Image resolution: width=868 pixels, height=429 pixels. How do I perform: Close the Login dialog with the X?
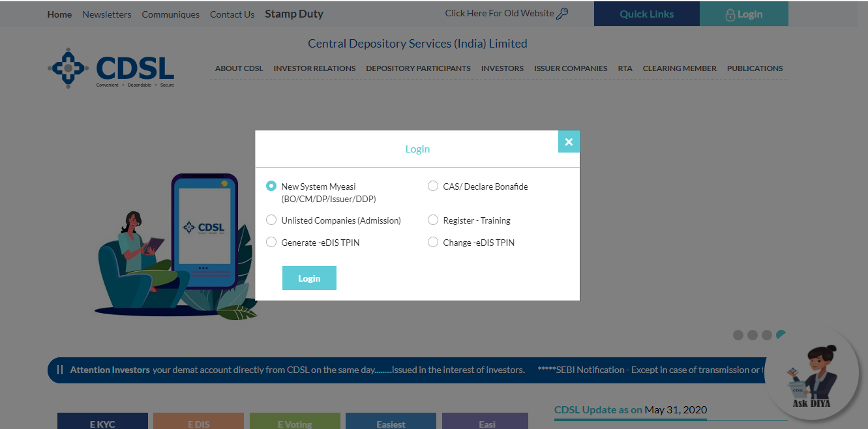[569, 141]
